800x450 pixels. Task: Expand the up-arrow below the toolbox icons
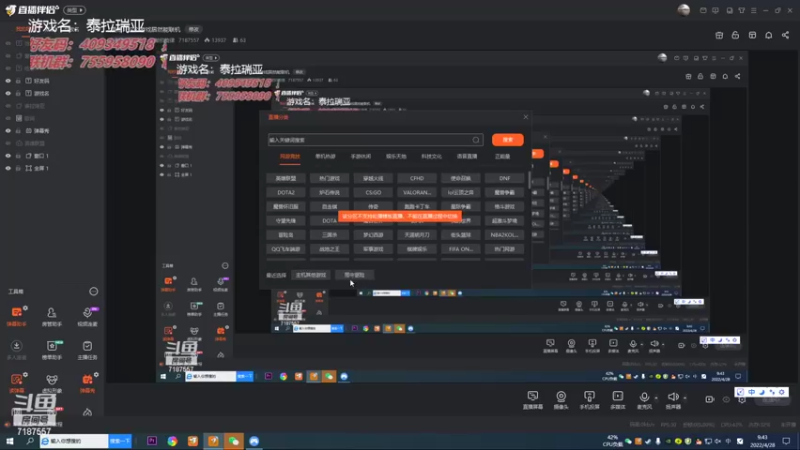[x=87, y=412]
